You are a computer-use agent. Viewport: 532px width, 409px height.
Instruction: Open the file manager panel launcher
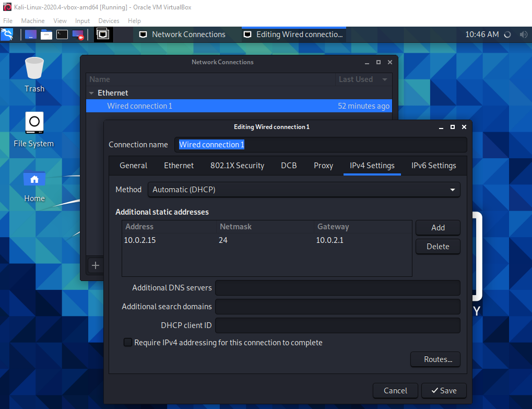click(x=46, y=34)
